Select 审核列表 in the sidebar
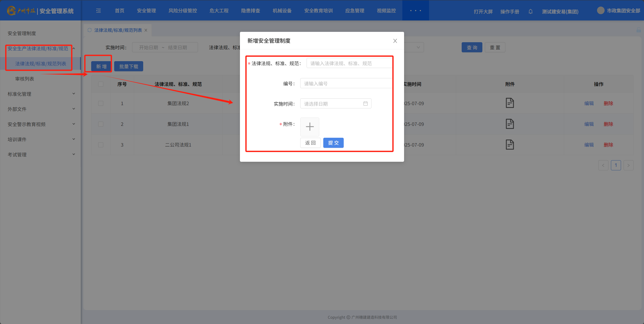 [25, 79]
